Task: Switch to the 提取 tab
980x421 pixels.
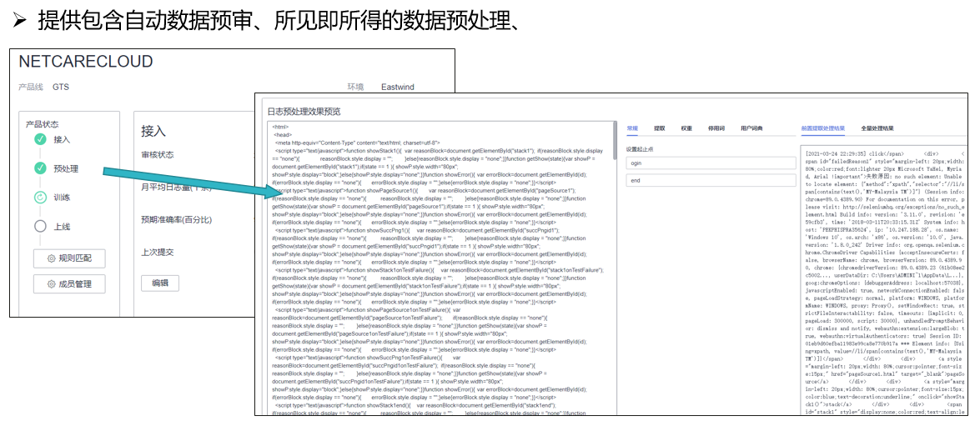Action: pos(660,128)
